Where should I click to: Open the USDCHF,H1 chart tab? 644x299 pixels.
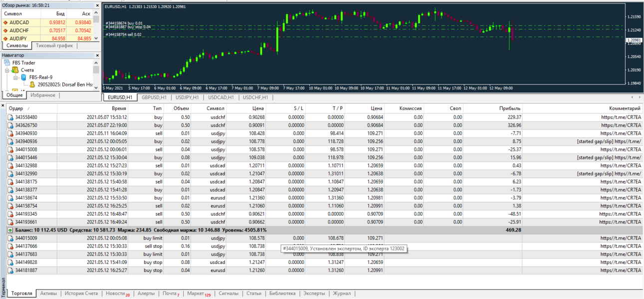pos(255,97)
